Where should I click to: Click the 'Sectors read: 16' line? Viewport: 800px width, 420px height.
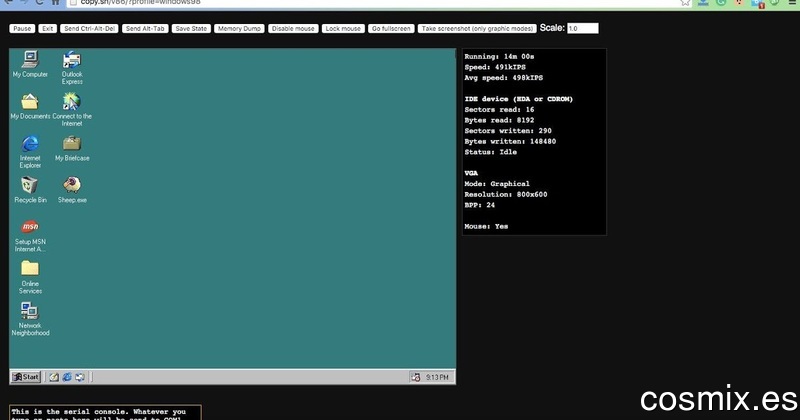pyautogui.click(x=499, y=110)
